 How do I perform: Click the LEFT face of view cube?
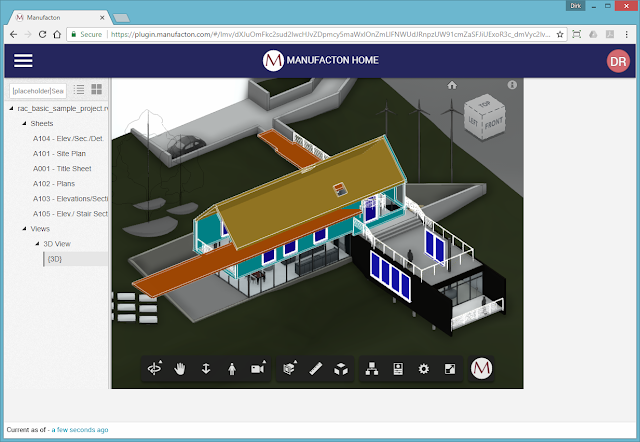click(x=473, y=121)
